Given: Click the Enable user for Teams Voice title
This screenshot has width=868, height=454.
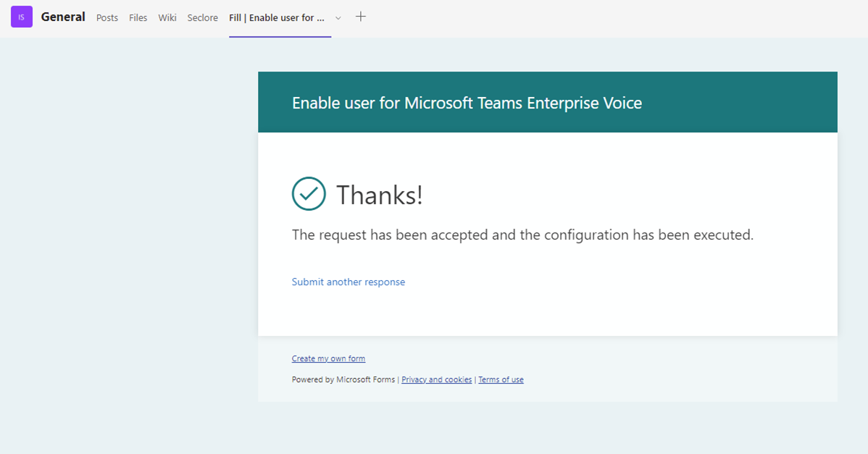Looking at the screenshot, I should (x=467, y=103).
